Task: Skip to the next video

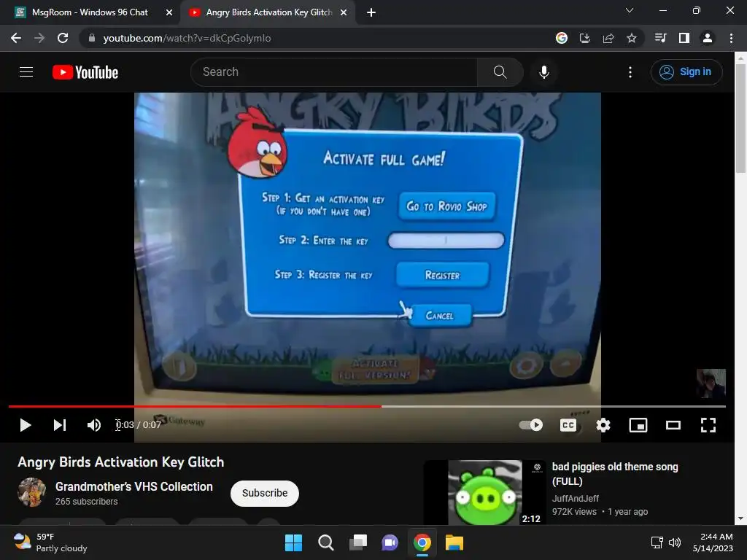Action: (60, 425)
